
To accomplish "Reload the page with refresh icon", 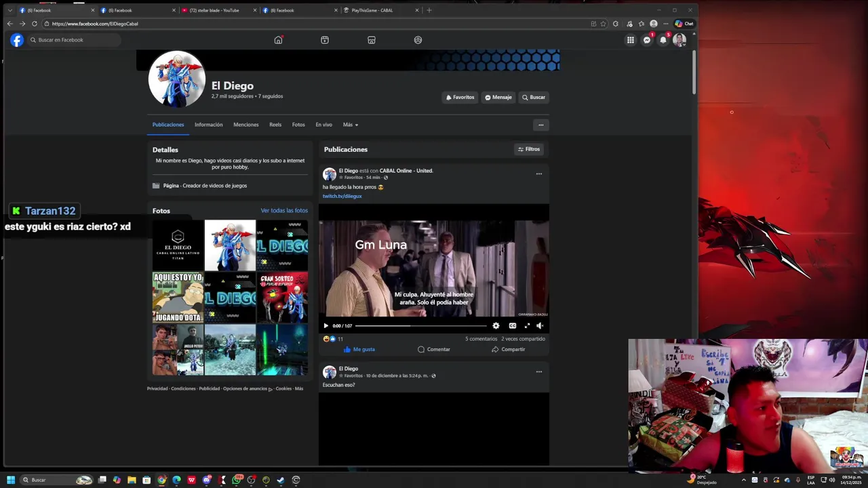I will point(34,24).
